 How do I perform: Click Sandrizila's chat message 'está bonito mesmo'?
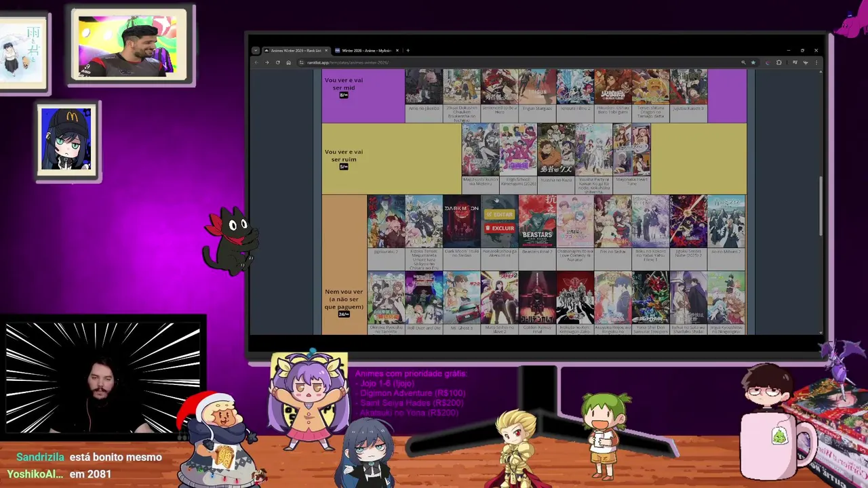115,457
